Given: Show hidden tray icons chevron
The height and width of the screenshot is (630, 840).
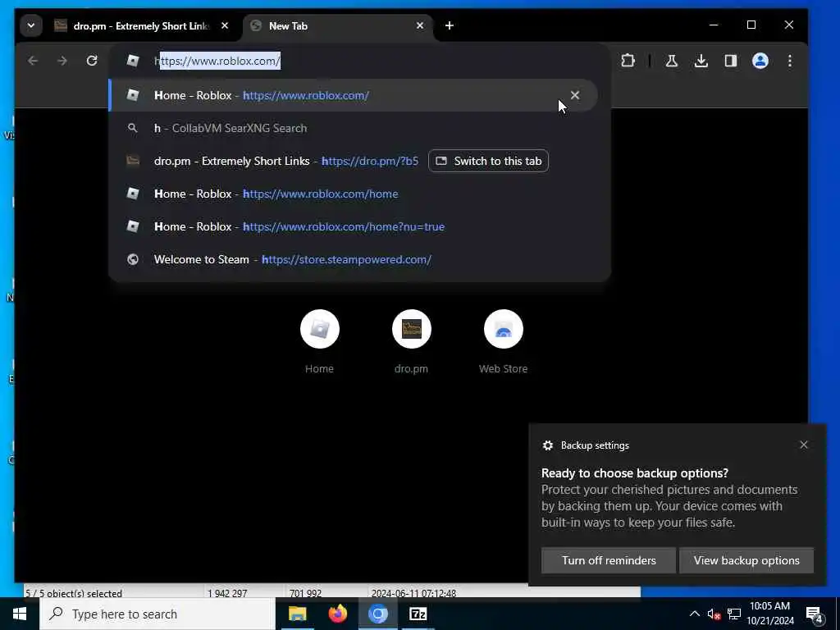Looking at the screenshot, I should pos(694,614).
